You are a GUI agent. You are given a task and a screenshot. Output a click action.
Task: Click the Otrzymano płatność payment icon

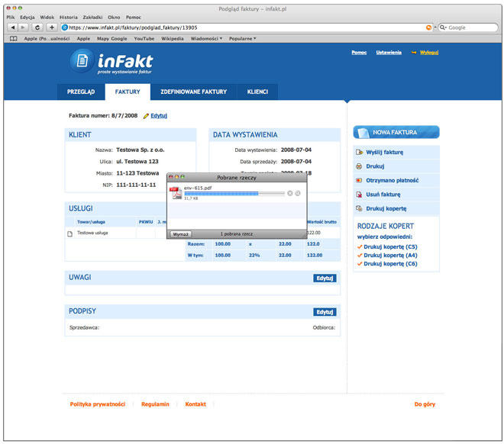click(x=359, y=181)
